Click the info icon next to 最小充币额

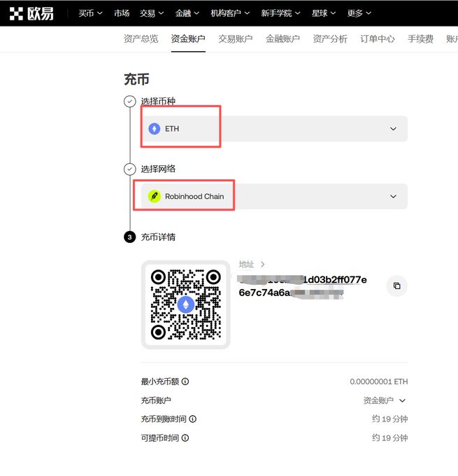185,381
